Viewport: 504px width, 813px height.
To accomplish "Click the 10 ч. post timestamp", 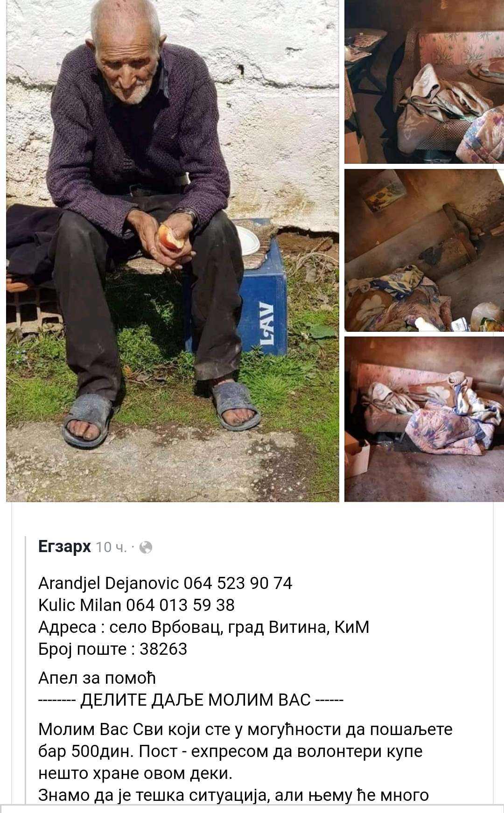I will click(111, 547).
